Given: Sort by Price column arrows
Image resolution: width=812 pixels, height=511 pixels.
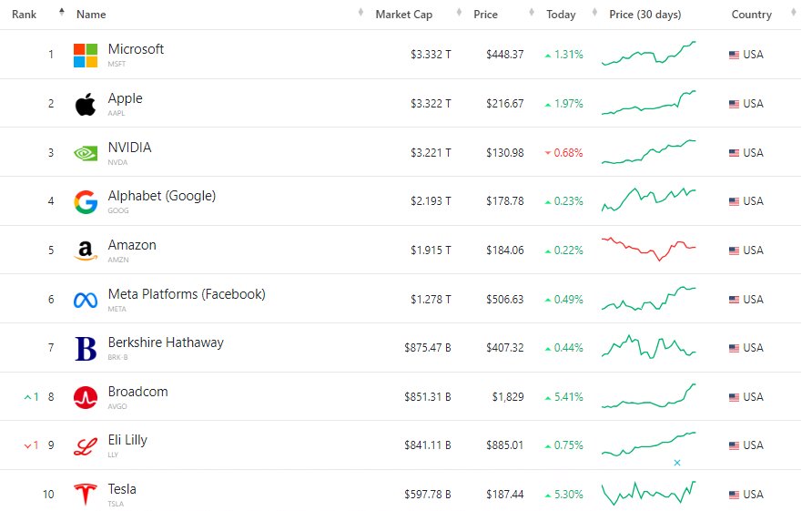Looking at the screenshot, I should click(x=532, y=12).
